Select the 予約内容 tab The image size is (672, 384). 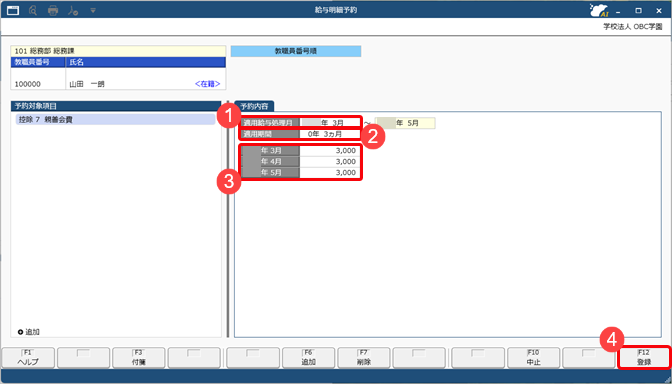coord(254,106)
